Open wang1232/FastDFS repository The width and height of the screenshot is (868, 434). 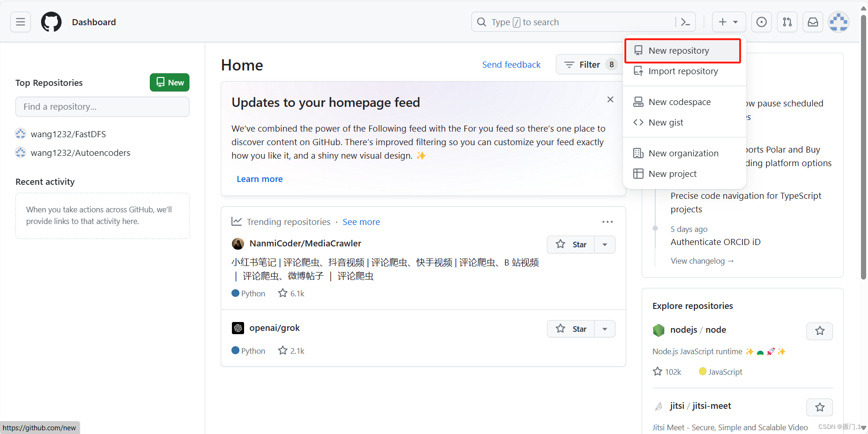[x=68, y=134]
